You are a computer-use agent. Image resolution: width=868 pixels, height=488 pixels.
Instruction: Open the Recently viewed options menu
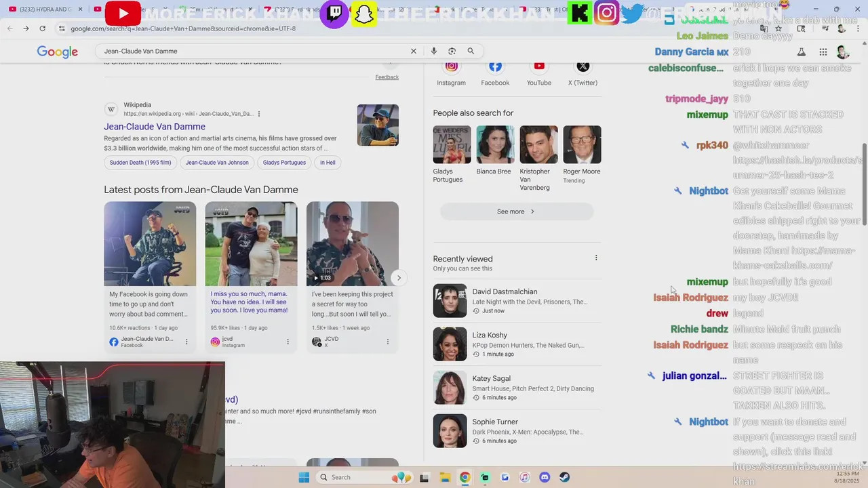(x=596, y=258)
